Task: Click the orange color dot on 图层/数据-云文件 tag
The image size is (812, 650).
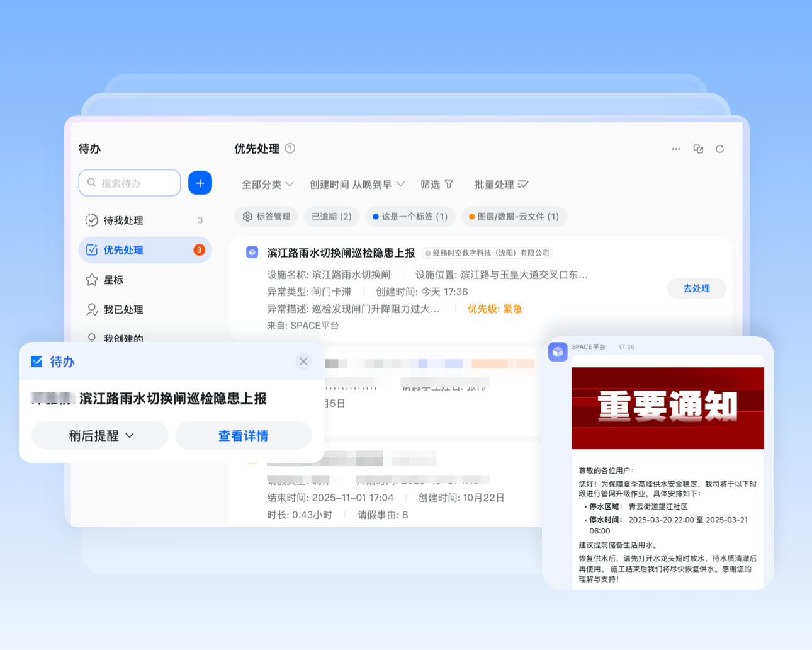Action: click(x=471, y=216)
